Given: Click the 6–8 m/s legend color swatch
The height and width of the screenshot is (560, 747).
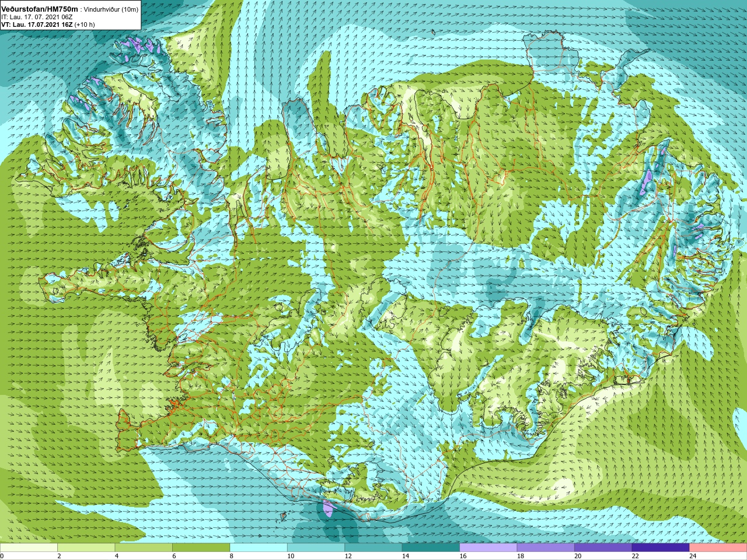Looking at the screenshot, I should (201, 548).
